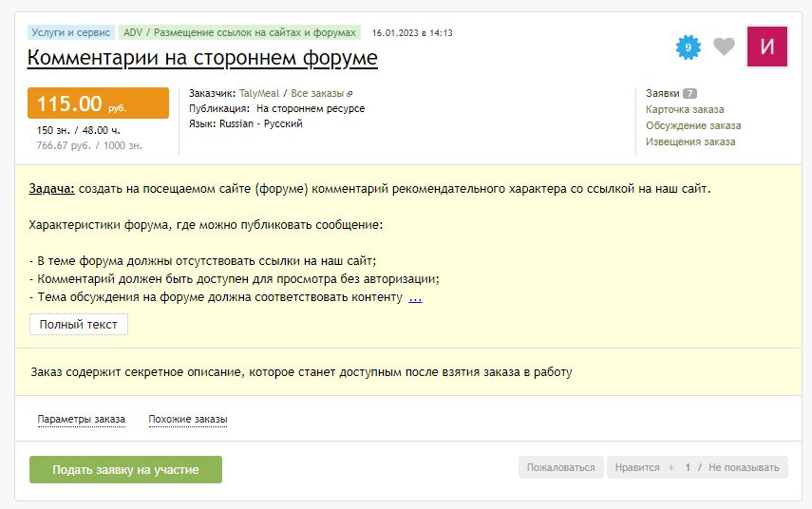The height and width of the screenshot is (509, 812).
Task: Show Полный текст of the order
Action: tap(79, 324)
